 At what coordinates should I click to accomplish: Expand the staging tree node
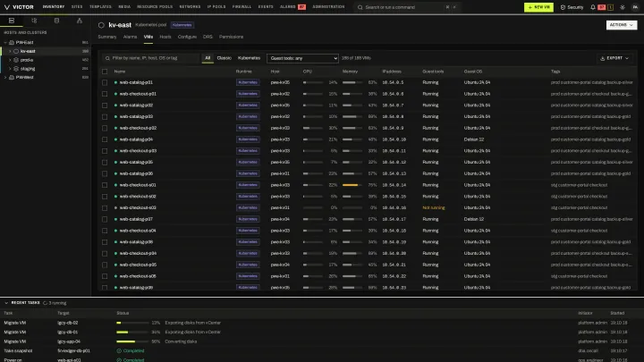tap(10, 69)
